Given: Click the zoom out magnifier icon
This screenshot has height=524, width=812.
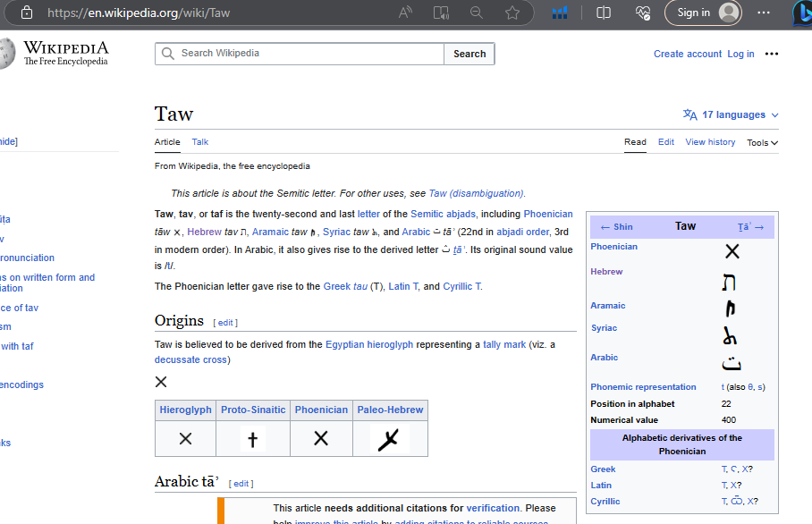Looking at the screenshot, I should pos(477,13).
